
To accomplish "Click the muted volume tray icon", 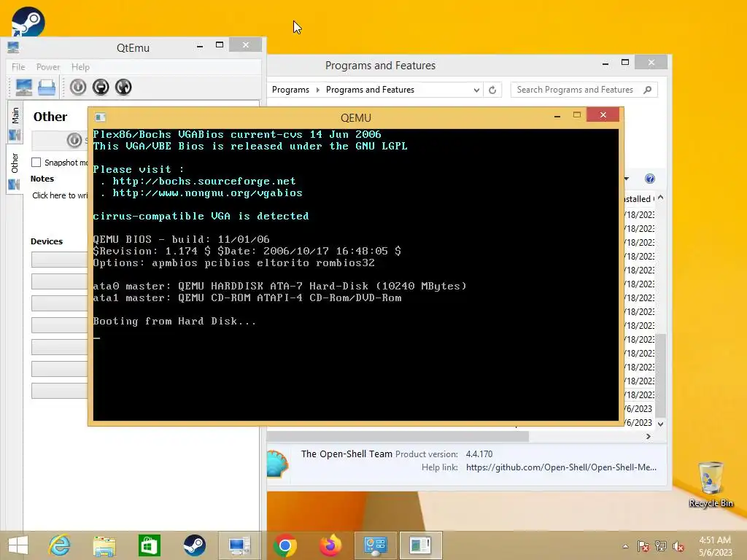I will click(678, 546).
